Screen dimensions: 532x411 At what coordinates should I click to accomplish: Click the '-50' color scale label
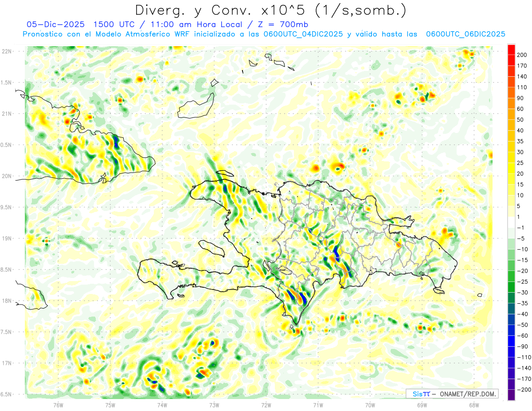[523, 325]
